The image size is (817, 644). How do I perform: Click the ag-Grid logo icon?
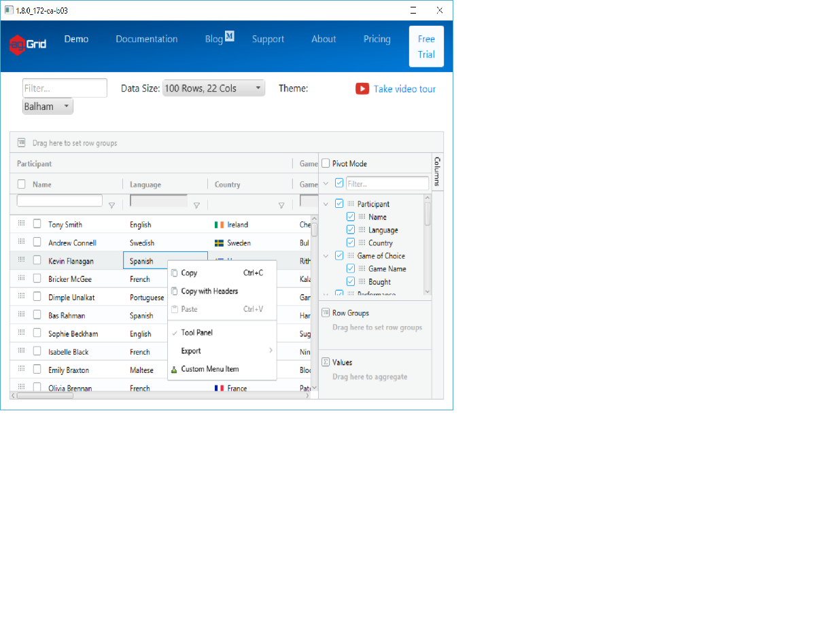tap(18, 46)
